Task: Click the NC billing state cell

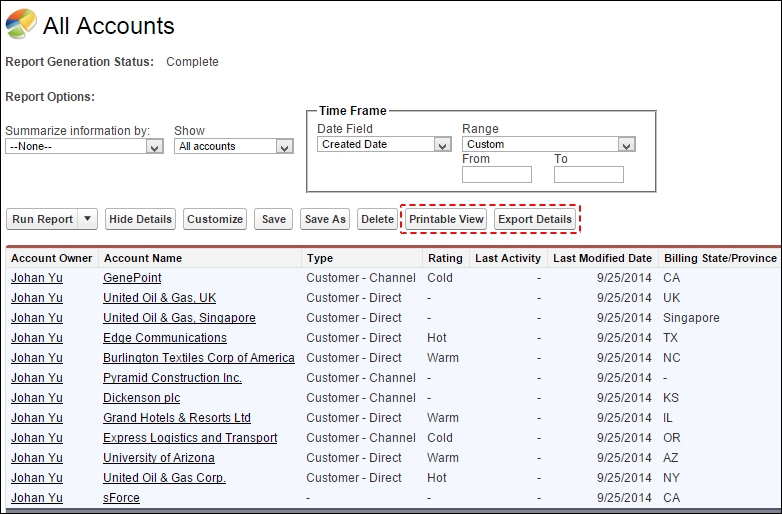Action: pos(672,357)
